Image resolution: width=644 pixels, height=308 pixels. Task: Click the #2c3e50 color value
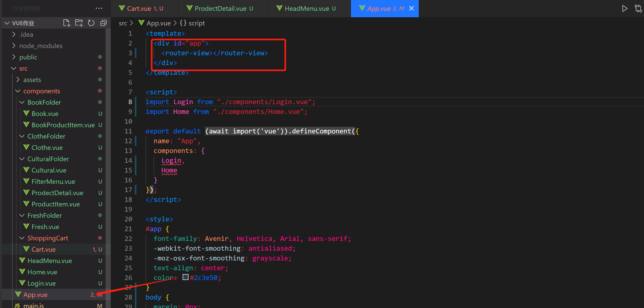click(204, 278)
